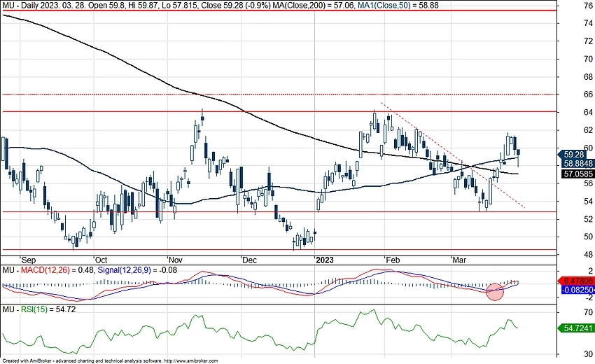Click the 'Mar' month label on time axis
The width and height of the screenshot is (595, 364).
click(459, 260)
